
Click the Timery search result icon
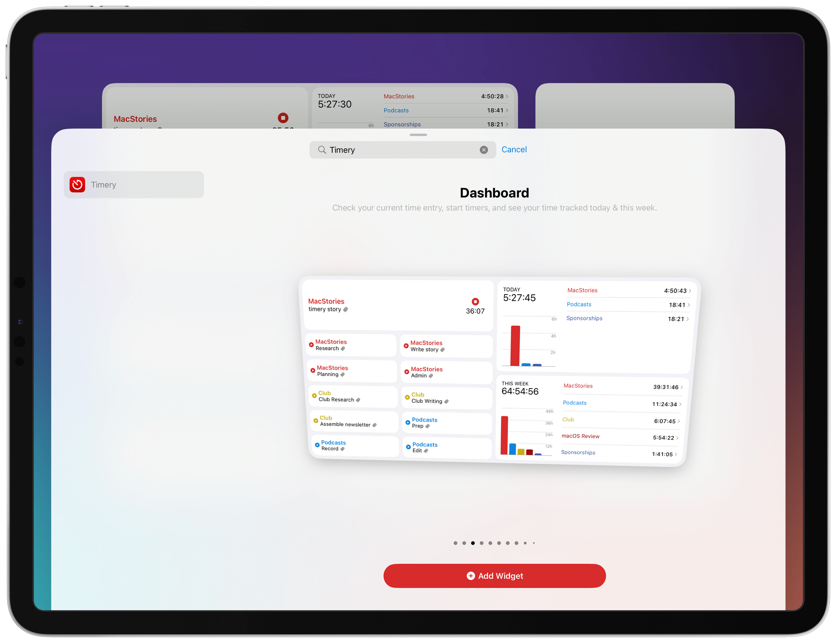[x=77, y=184]
